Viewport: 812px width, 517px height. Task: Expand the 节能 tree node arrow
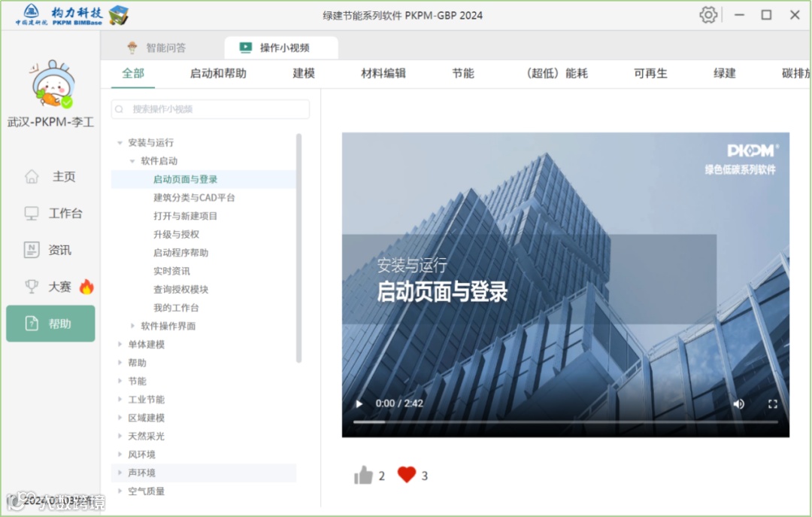(120, 381)
